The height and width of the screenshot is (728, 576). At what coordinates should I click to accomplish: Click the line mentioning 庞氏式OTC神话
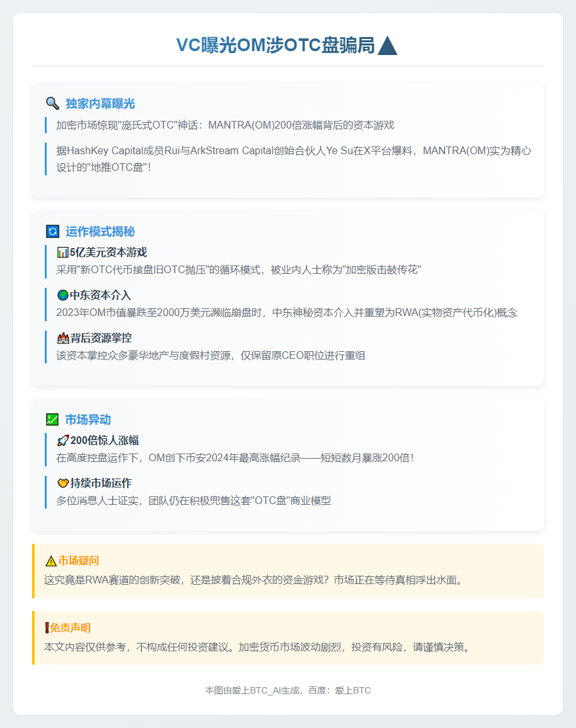[225, 125]
